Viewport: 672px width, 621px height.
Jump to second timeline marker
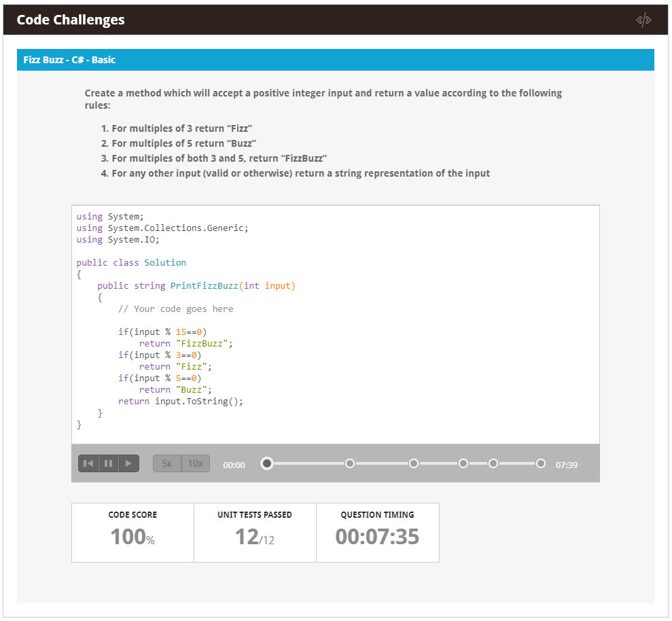[350, 463]
